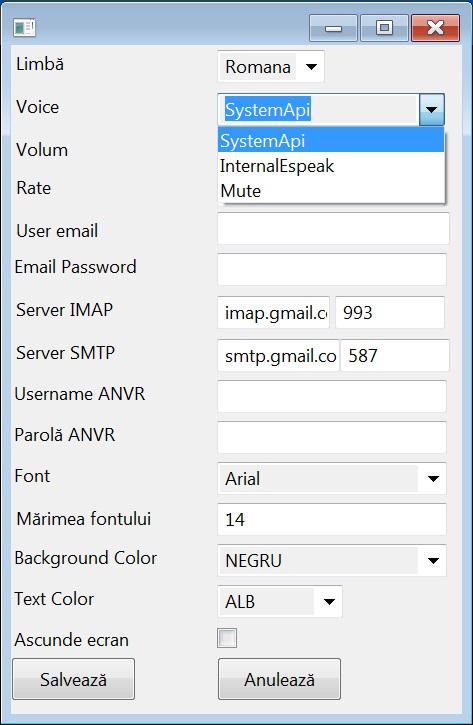Minimize the settings window
Viewport: 473px width, 725px height.
(x=333, y=28)
